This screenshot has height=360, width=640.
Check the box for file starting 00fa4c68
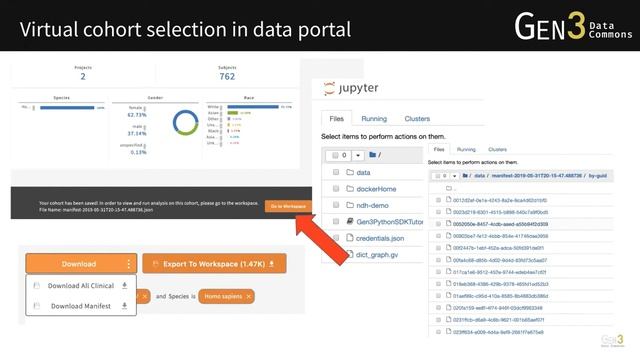click(438, 260)
